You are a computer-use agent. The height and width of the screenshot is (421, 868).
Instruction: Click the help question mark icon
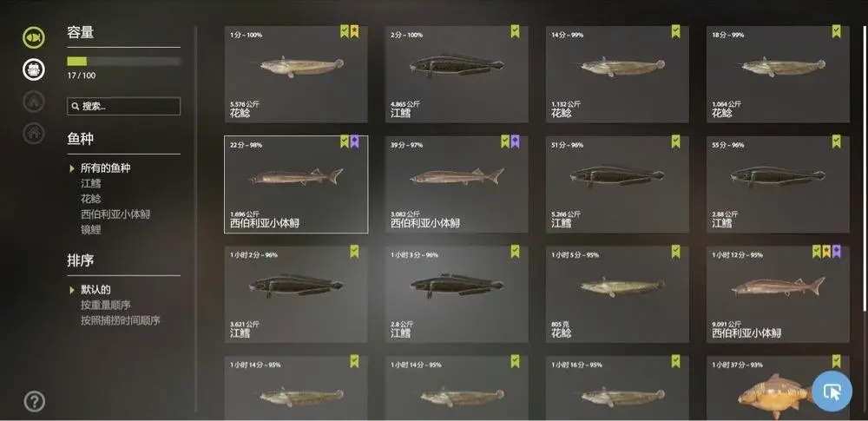pyautogui.click(x=35, y=401)
